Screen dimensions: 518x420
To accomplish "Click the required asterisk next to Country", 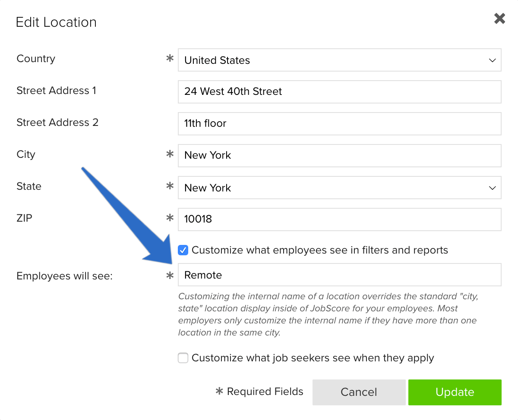I will click(170, 59).
